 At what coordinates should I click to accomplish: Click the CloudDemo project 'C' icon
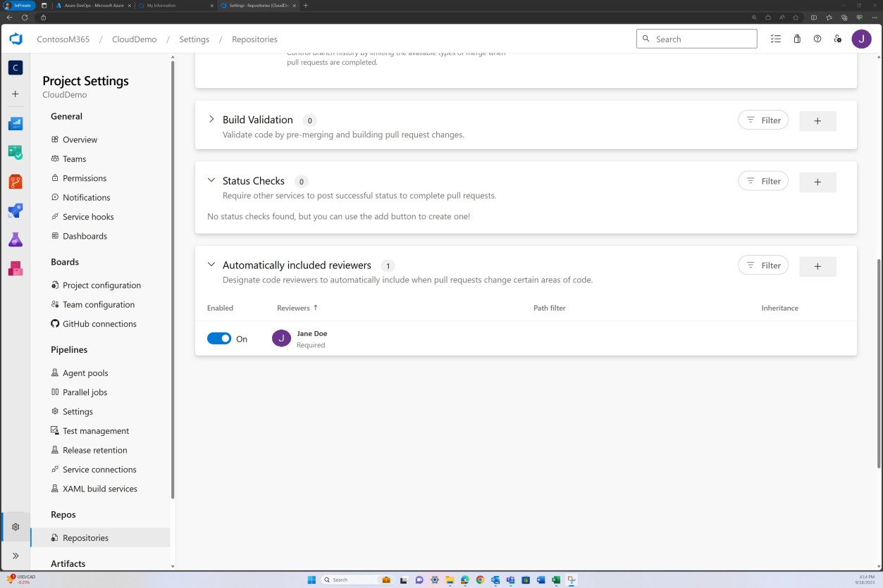point(15,68)
